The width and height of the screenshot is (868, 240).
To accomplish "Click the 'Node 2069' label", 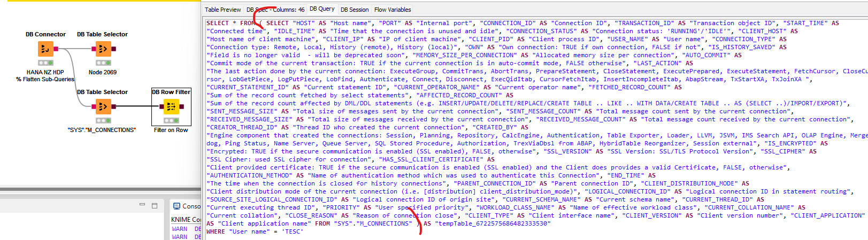I will click(x=103, y=72).
